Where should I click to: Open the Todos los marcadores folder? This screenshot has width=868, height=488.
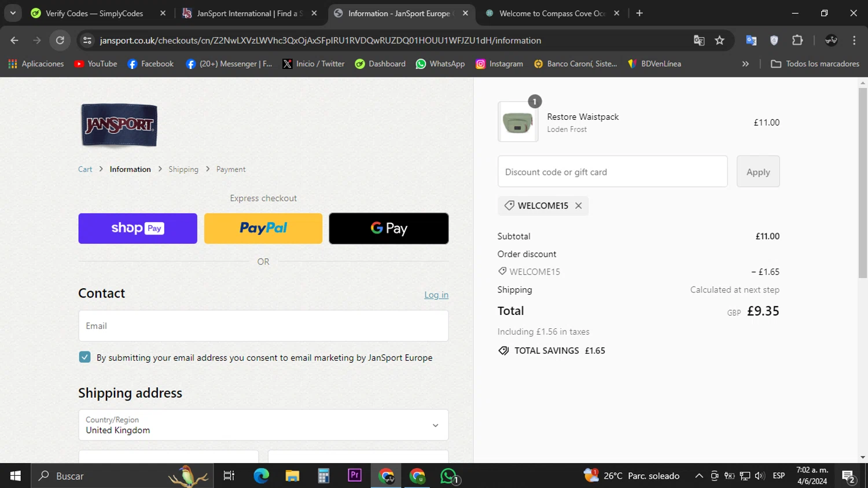[815, 64]
